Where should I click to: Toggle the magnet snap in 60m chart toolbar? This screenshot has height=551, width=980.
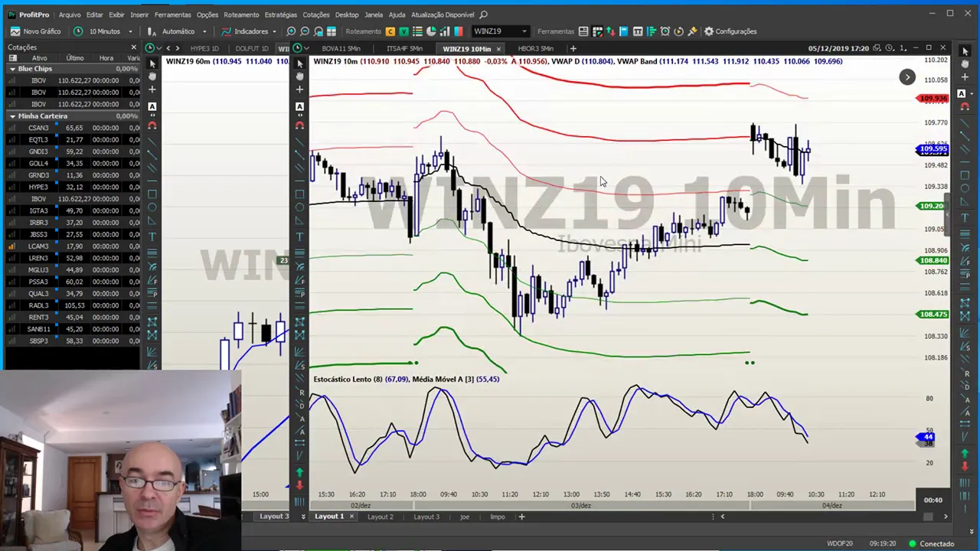coord(152,125)
